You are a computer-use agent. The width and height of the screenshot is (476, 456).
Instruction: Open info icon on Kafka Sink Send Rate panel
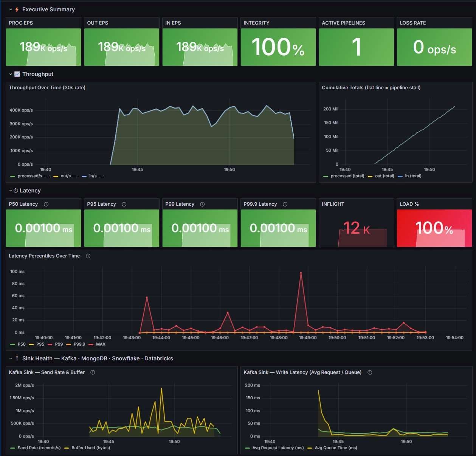[x=93, y=372]
